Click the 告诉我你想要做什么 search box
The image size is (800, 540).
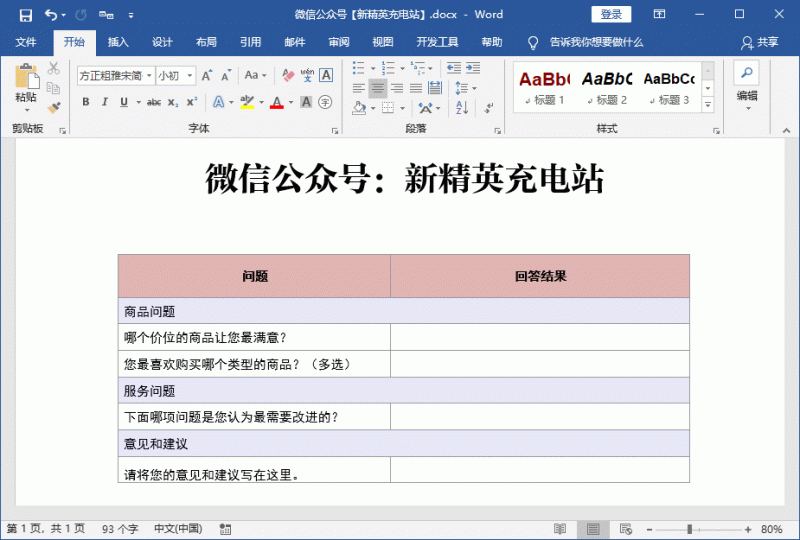click(x=596, y=42)
